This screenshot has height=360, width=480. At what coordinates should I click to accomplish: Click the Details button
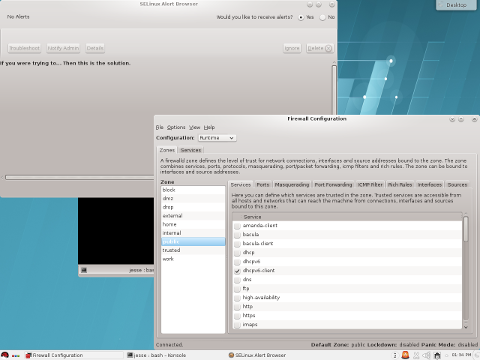pyautogui.click(x=95, y=48)
